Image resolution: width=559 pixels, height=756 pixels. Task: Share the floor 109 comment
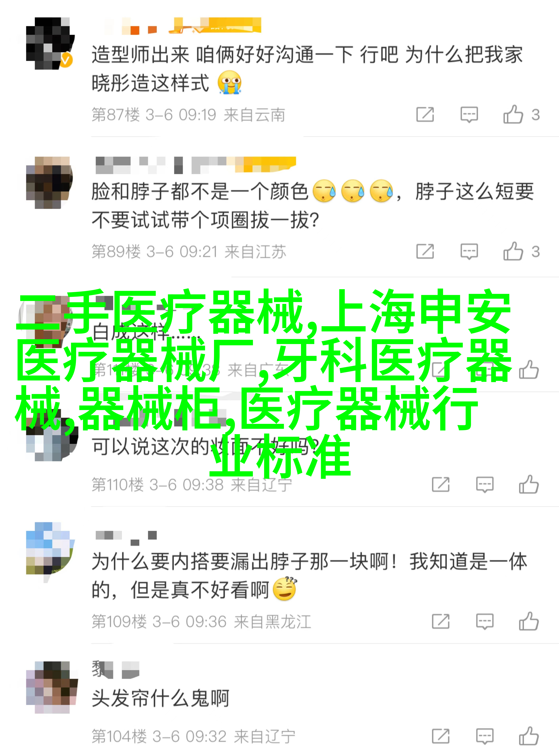441,621
